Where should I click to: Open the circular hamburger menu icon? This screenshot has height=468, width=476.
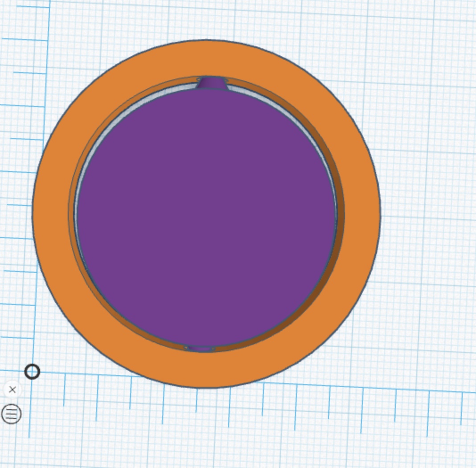pyautogui.click(x=11, y=414)
